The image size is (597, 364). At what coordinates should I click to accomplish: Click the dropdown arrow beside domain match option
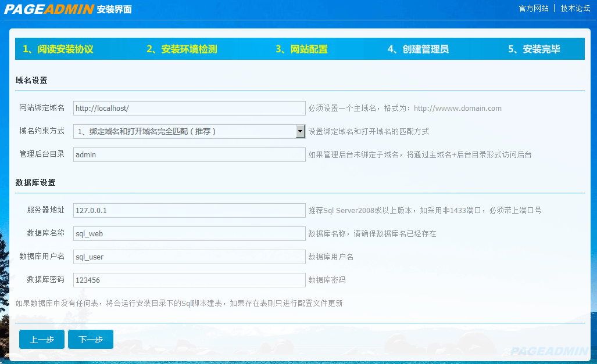coord(301,131)
